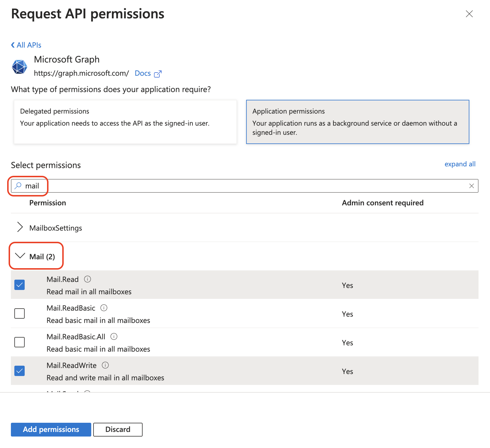The width and height of the screenshot is (490, 448).
Task: Click Admin consent required column header
Action: coord(383,203)
